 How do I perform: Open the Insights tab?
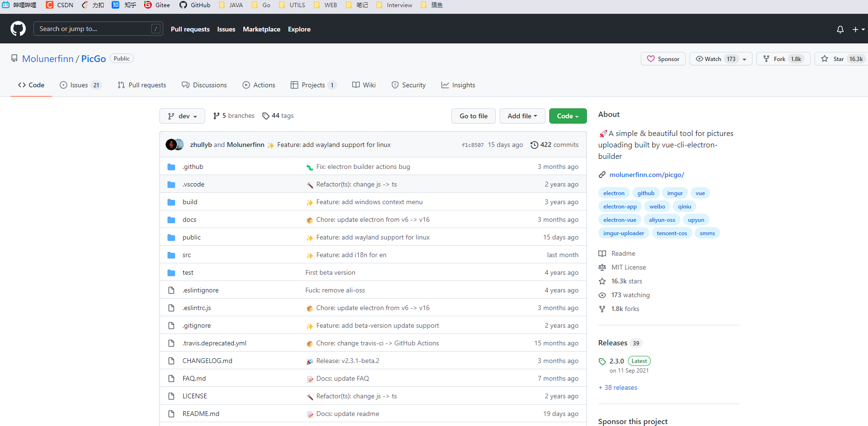click(458, 85)
